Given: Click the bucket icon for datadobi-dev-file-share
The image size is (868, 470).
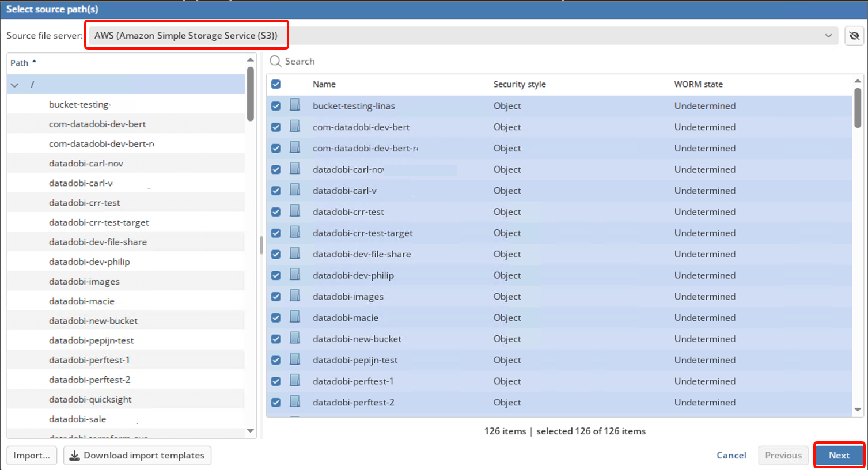Looking at the screenshot, I should 295,254.
